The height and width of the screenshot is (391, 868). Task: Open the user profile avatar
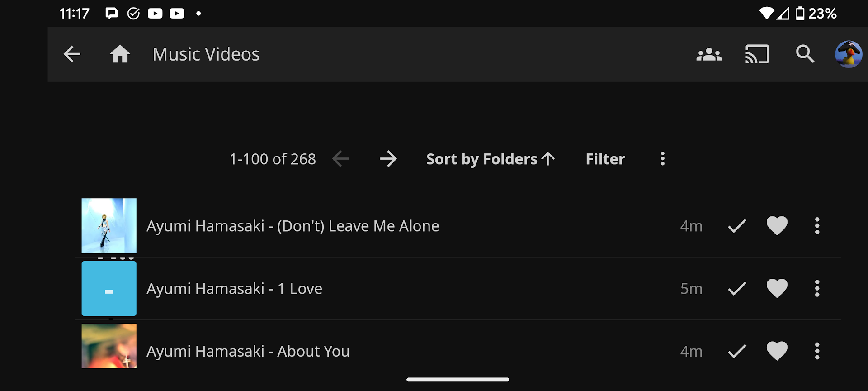848,54
